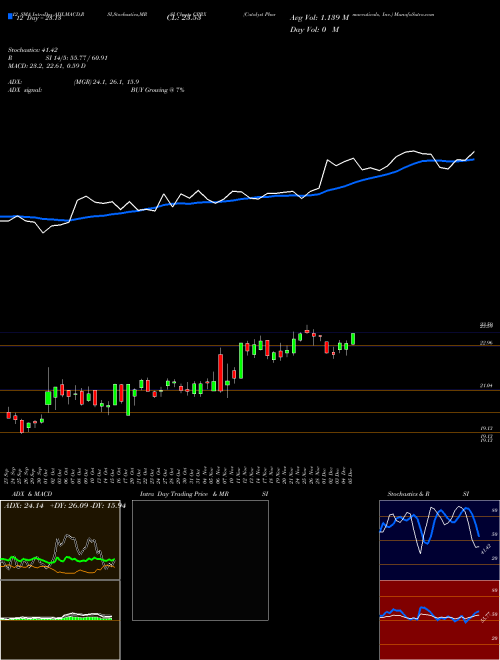Click the ADX (MGR) 24.1, 26.1, 15.9 values

pyautogui.click(x=106, y=82)
